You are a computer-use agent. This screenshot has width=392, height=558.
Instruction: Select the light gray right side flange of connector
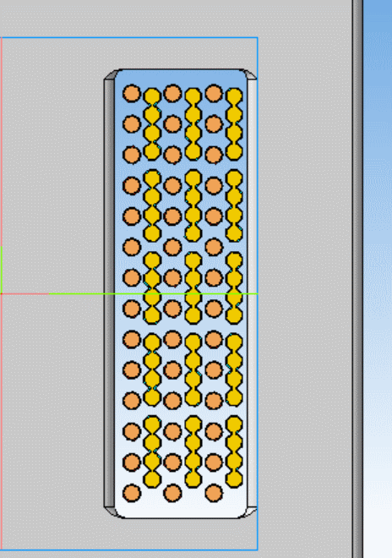252,293
